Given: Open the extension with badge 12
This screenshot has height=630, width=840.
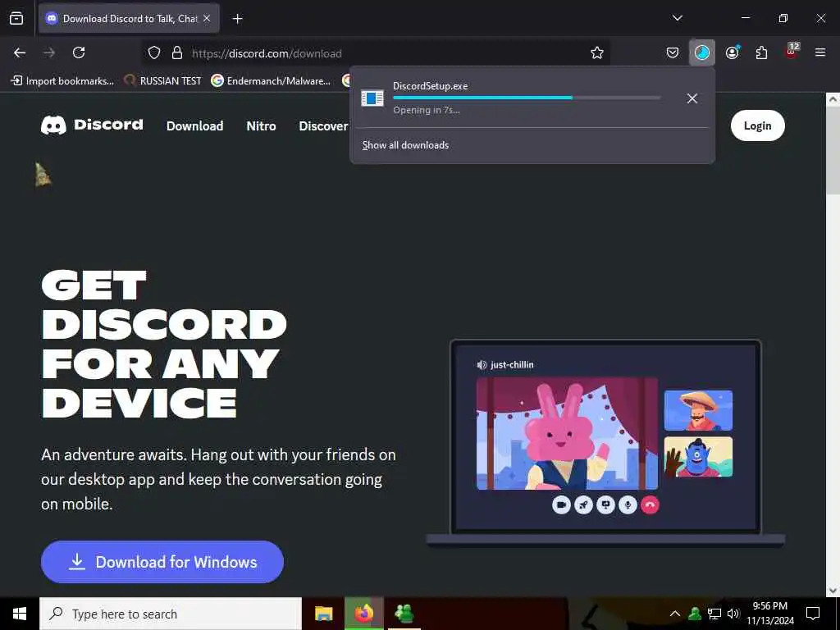Looking at the screenshot, I should click(792, 52).
